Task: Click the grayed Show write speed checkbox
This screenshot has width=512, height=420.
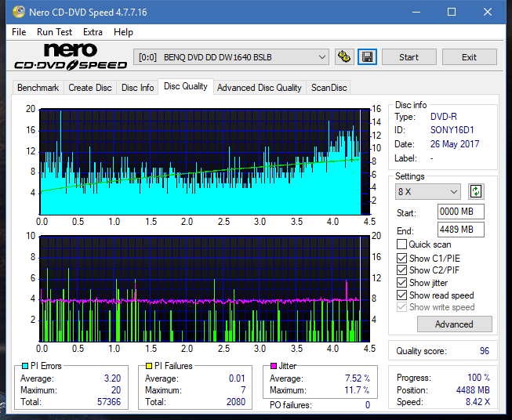Action: (401, 307)
